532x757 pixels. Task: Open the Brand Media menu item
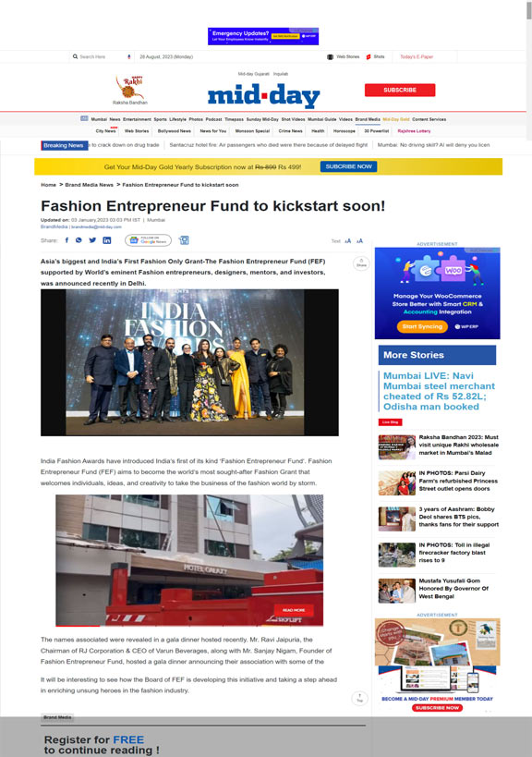coord(368,119)
